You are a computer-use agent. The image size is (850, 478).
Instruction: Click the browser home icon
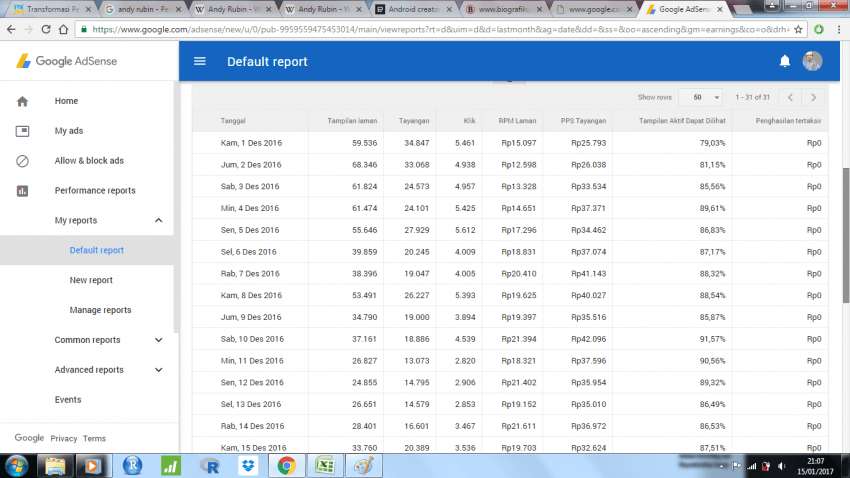click(63, 29)
